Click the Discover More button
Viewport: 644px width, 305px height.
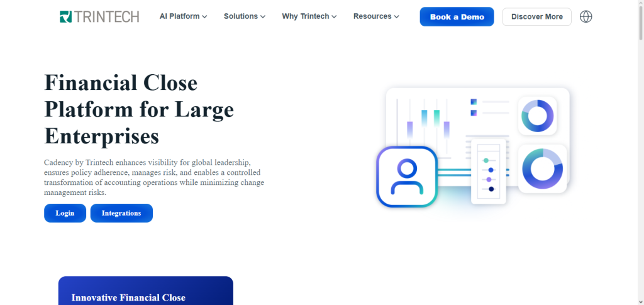(537, 17)
